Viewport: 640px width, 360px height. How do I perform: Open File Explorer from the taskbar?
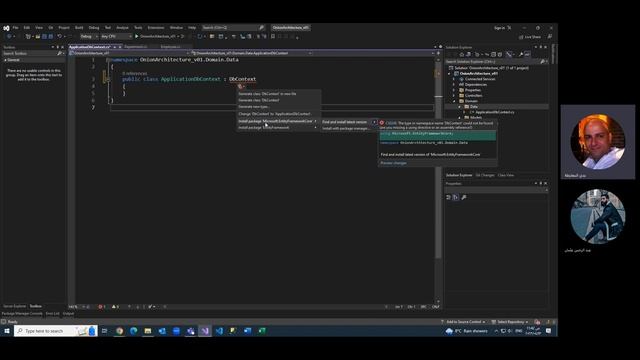pyautogui.click(x=148, y=331)
